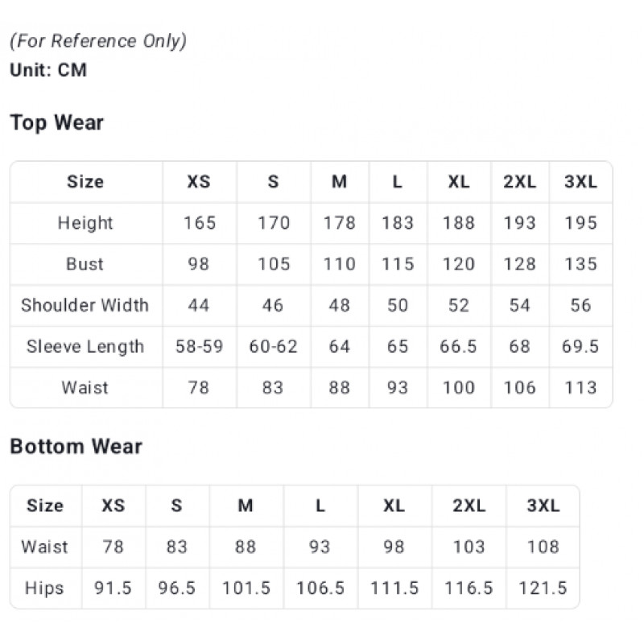Click the XL sleeve length value 66.5
The width and height of the screenshot is (644, 644).
459,347
